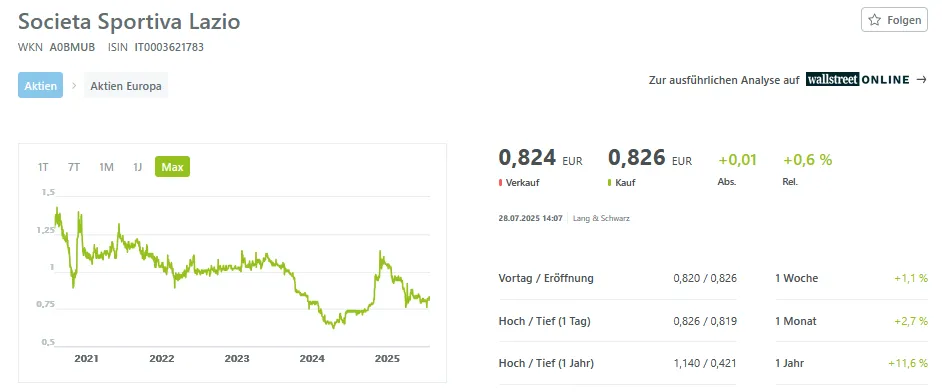Open the Aktien Europa category

[126, 85]
